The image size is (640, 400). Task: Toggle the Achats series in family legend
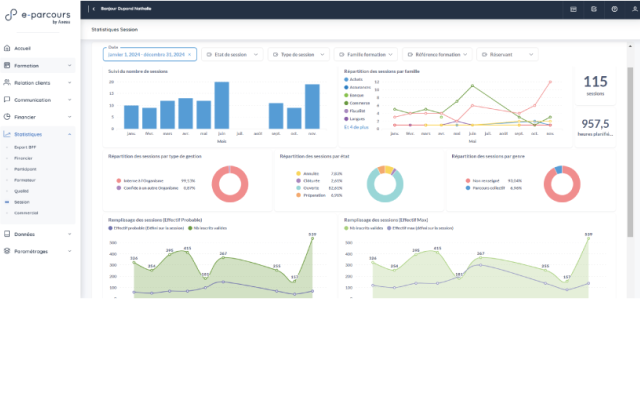[353, 80]
